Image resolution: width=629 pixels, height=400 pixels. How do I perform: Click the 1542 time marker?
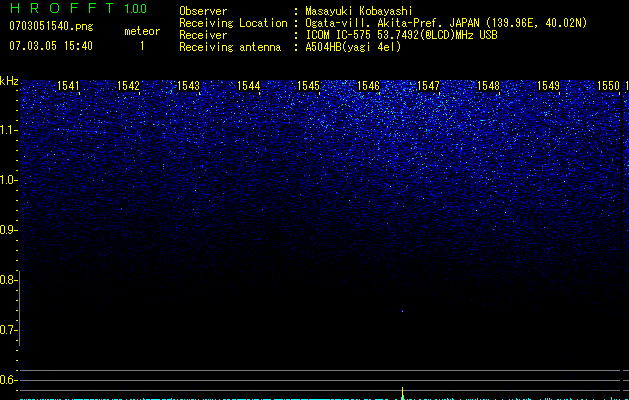pos(128,86)
